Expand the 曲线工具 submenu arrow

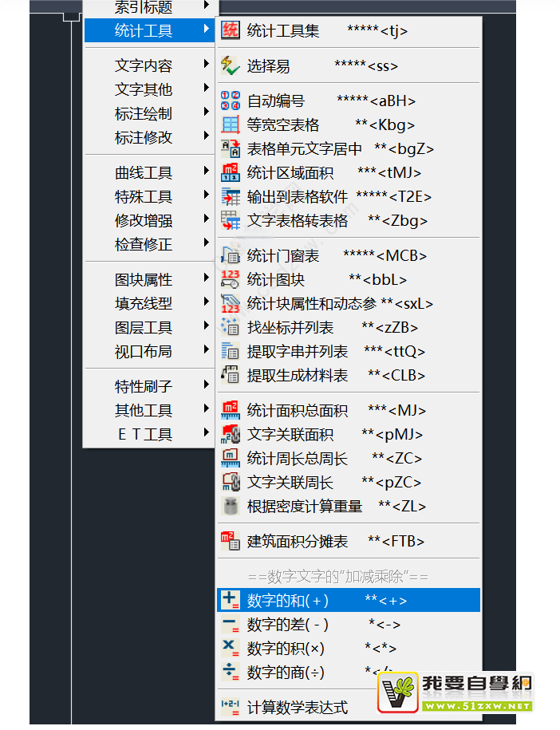pyautogui.click(x=207, y=172)
